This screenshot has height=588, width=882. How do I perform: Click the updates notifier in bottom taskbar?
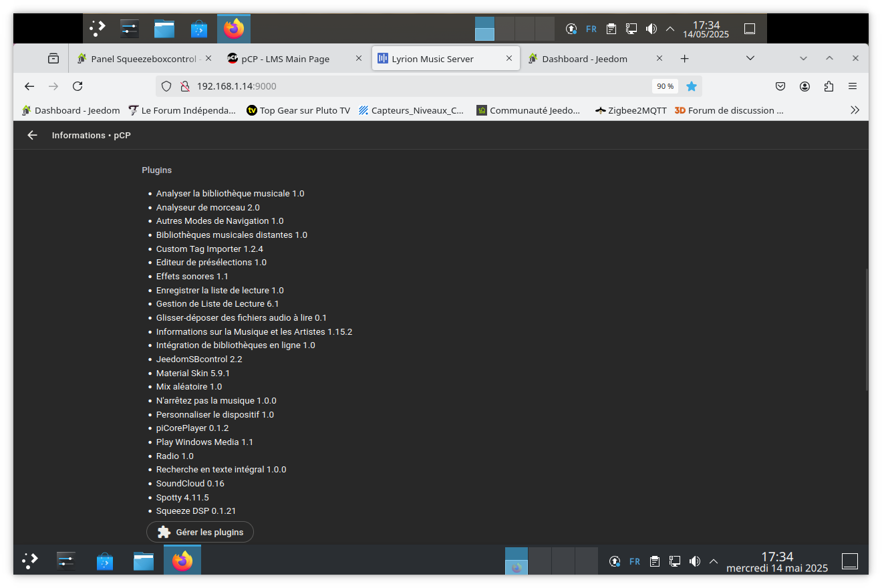[x=615, y=561]
